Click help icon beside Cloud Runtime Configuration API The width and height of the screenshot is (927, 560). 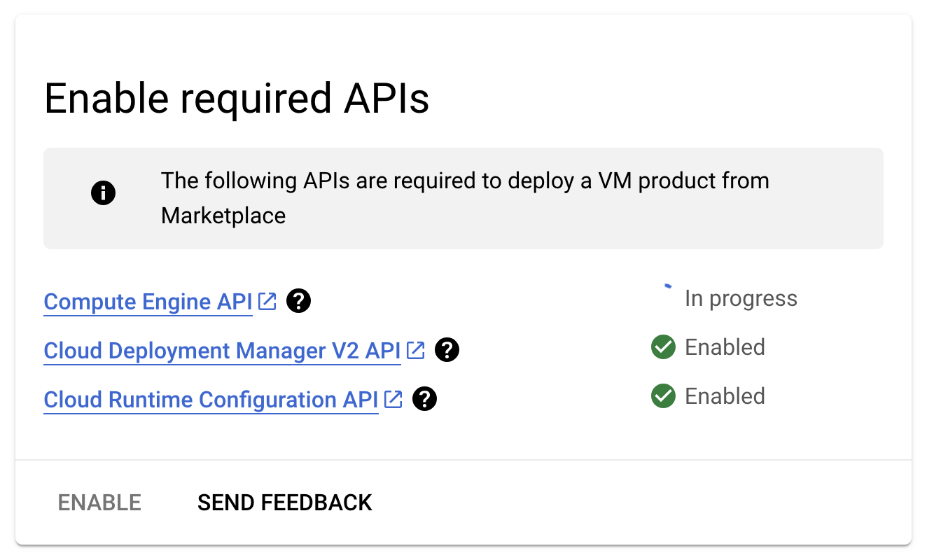425,398
